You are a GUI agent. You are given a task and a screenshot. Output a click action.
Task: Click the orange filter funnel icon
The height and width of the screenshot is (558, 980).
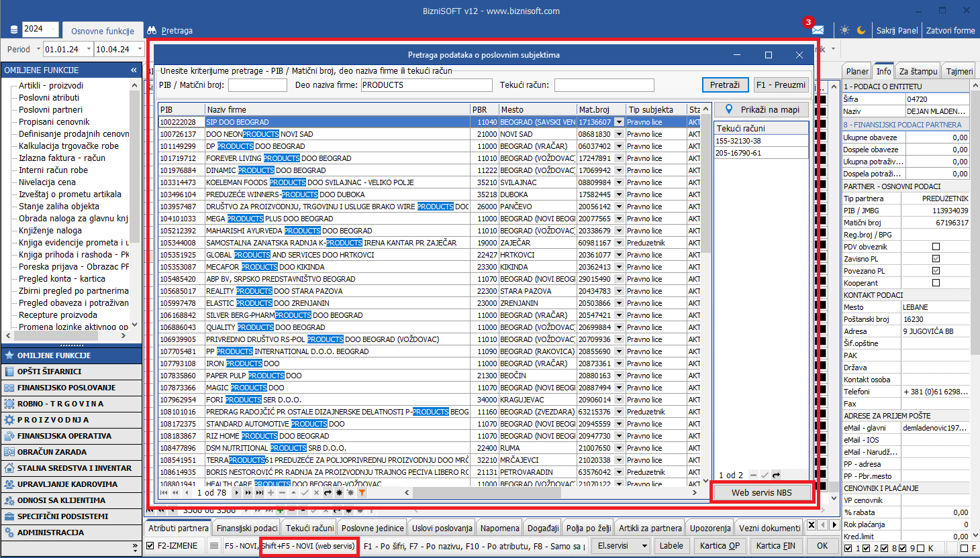coord(362,493)
